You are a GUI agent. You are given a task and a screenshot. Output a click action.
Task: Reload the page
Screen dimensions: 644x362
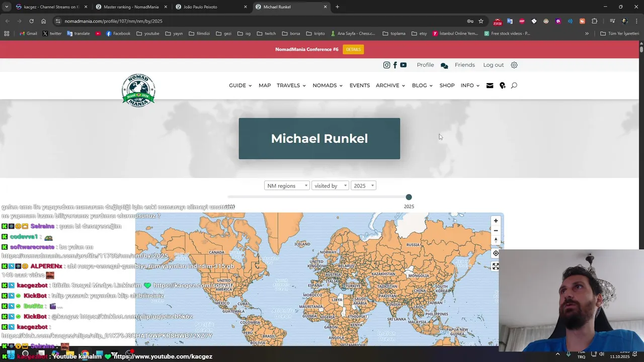pyautogui.click(x=31, y=21)
